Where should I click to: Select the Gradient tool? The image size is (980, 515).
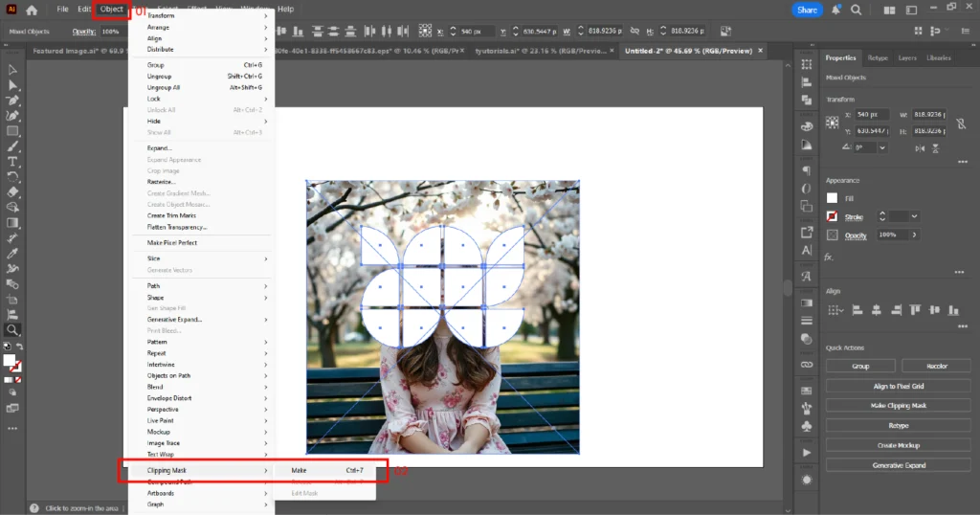tap(12, 222)
